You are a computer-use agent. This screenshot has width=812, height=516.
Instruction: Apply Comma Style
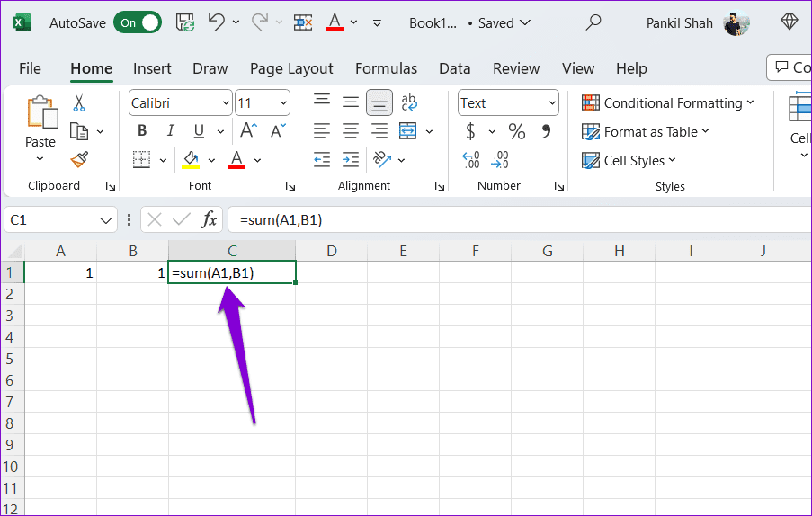coord(546,130)
